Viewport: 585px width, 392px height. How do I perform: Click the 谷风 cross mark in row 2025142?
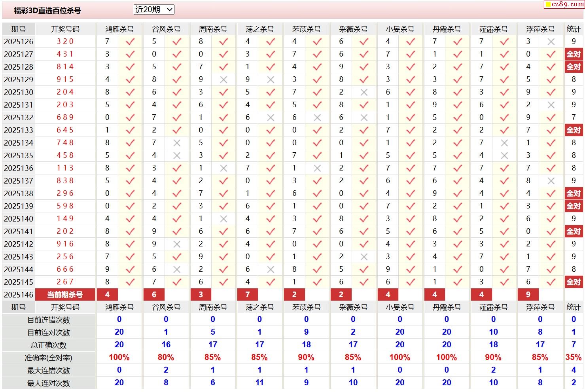tap(177, 244)
